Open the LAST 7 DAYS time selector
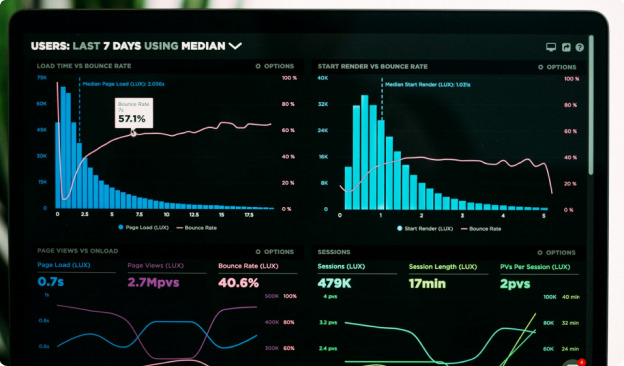Screen dimensions: 624x366 point(107,46)
